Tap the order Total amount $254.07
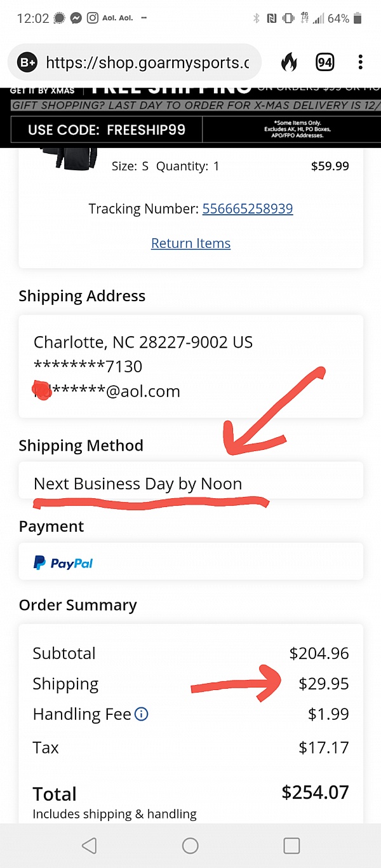 tap(315, 792)
